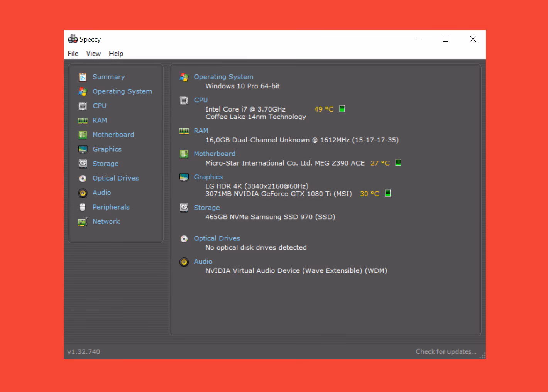Click the RAM icon in the main panel

(184, 131)
